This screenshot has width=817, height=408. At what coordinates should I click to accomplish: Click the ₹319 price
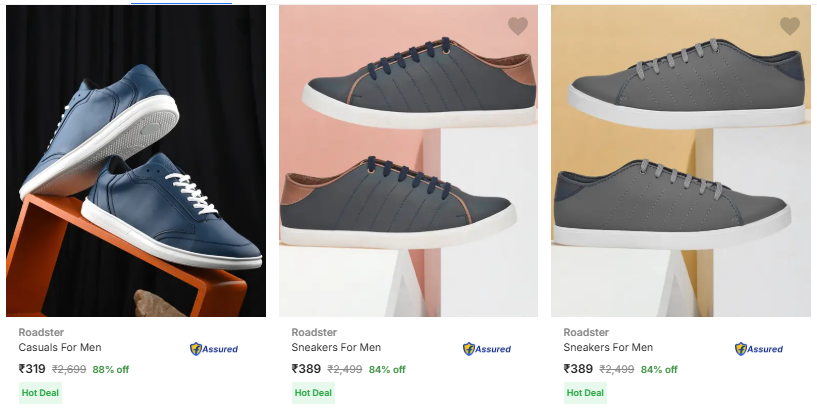(32, 369)
